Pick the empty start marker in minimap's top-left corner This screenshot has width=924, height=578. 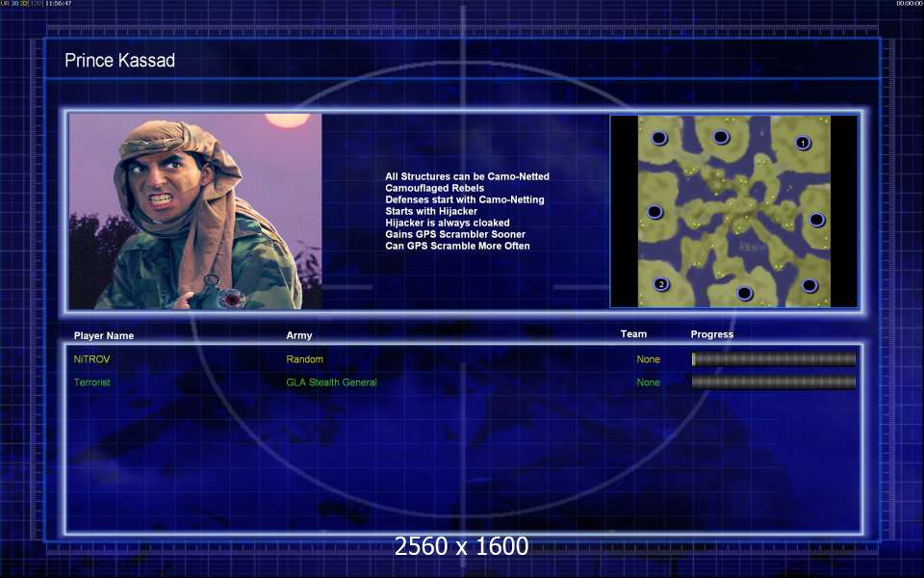coord(658,138)
